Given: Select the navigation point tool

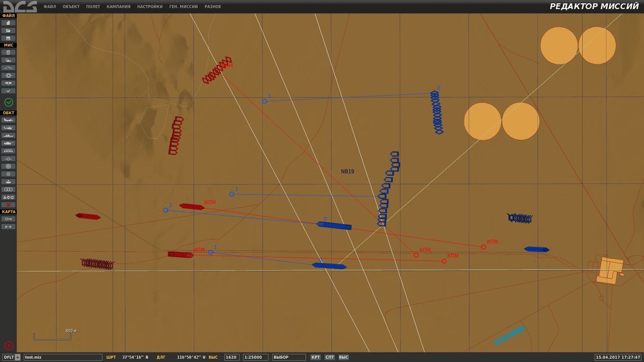Looking at the screenshot, I should 8,158.
